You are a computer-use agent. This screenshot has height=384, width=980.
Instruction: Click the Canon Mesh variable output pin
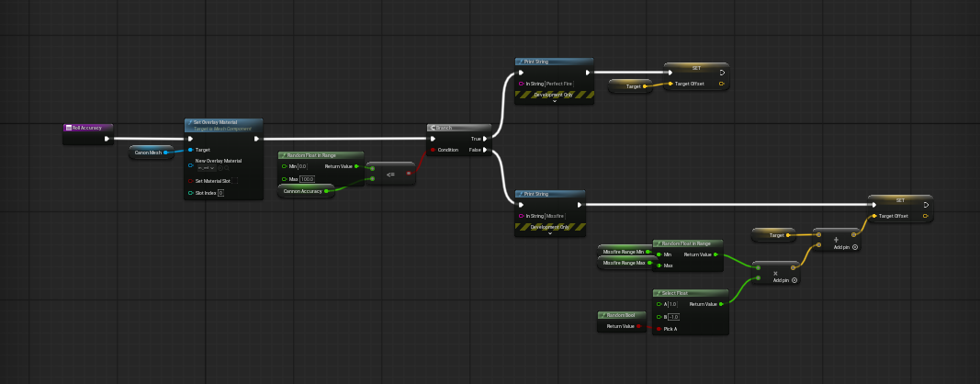(165, 152)
